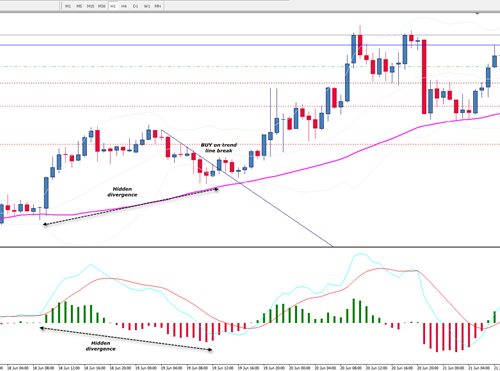The image size is (500, 371).
Task: Click the '19 Jun 16:00' time axis label
Action: tap(249, 368)
